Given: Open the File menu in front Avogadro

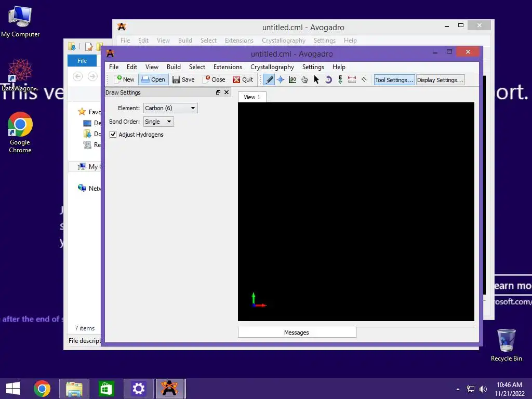Looking at the screenshot, I should tap(114, 67).
